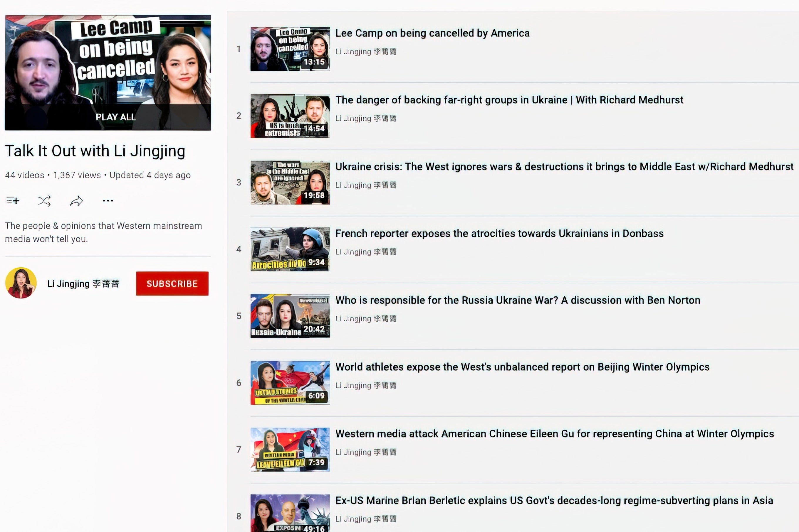This screenshot has width=799, height=532.
Task: Click the Leave Eileen Gu video thumbnail
Action: pyautogui.click(x=290, y=450)
